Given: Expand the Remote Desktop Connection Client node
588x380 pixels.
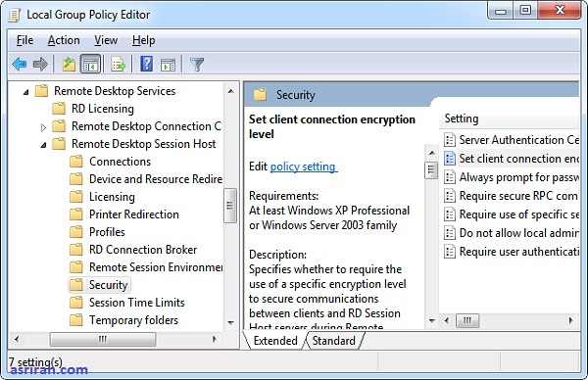Looking at the screenshot, I should pos(43,127).
